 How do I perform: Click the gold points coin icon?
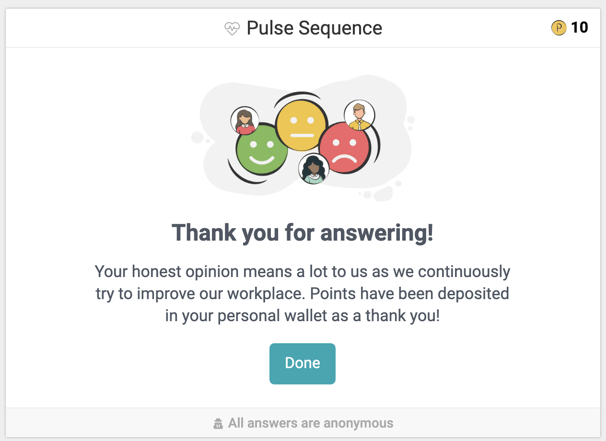click(x=559, y=28)
